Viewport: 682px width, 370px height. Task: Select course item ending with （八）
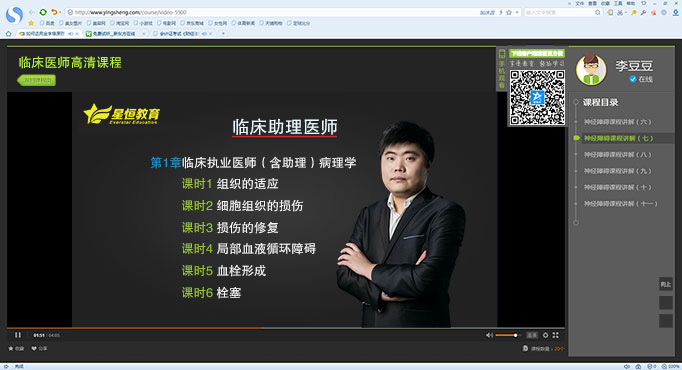click(x=617, y=154)
